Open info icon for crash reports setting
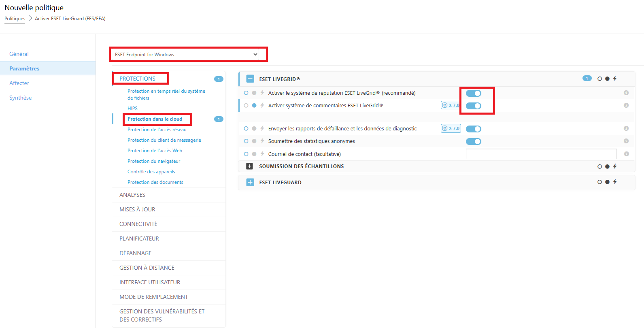The width and height of the screenshot is (644, 328). (x=626, y=128)
